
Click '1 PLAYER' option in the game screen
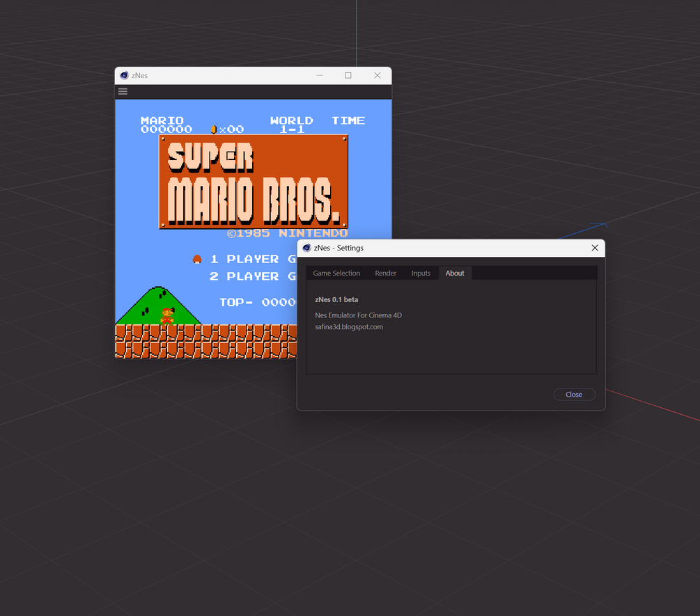(x=244, y=259)
